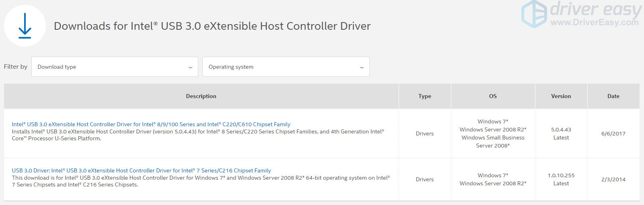Viewport: 644px width, 205px height.
Task: Click version 5.0.4.43 Latest cell
Action: pos(561,133)
